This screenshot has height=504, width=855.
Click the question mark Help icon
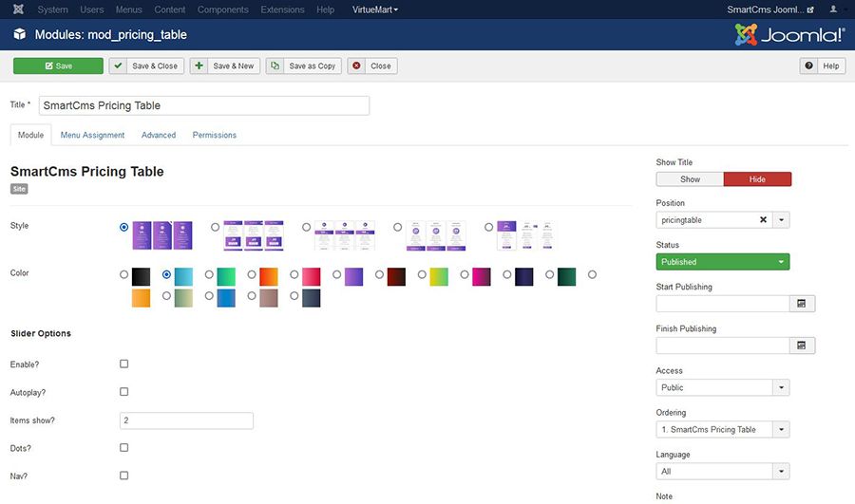(x=809, y=65)
